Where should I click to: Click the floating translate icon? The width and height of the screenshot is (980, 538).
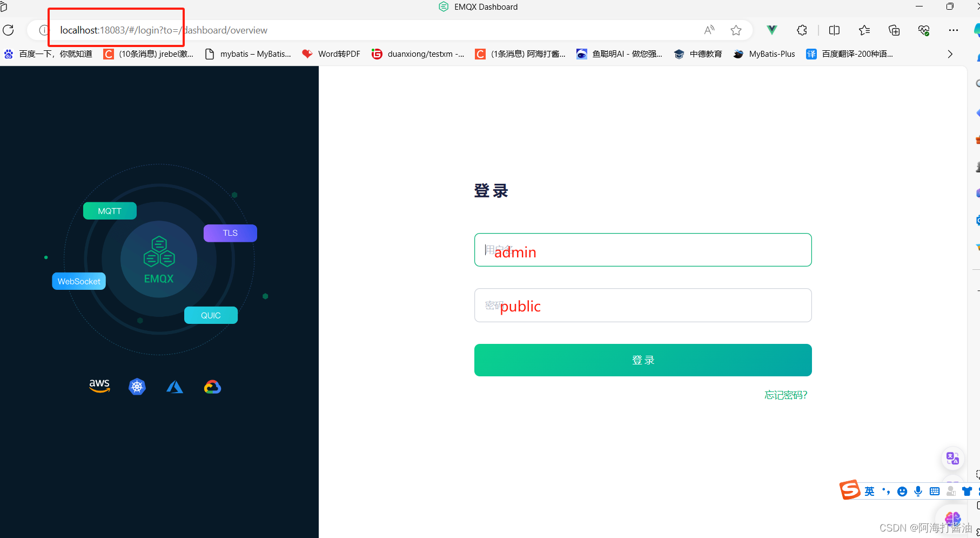tap(952, 459)
